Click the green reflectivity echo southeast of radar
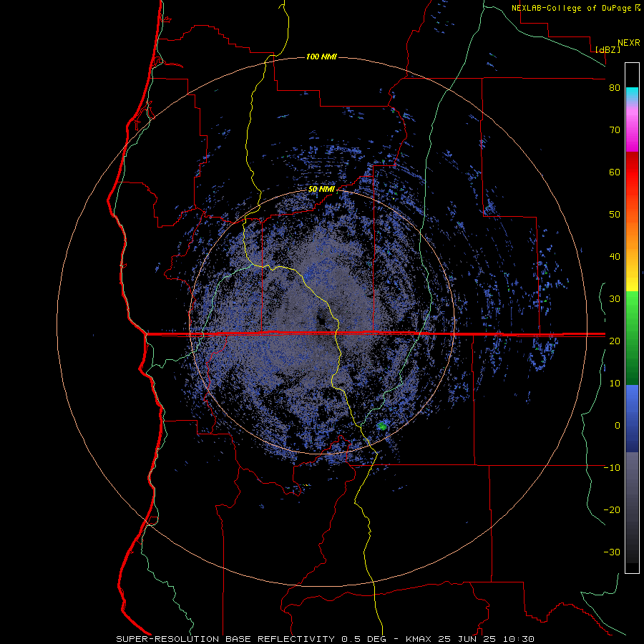644x644 pixels. click(382, 426)
